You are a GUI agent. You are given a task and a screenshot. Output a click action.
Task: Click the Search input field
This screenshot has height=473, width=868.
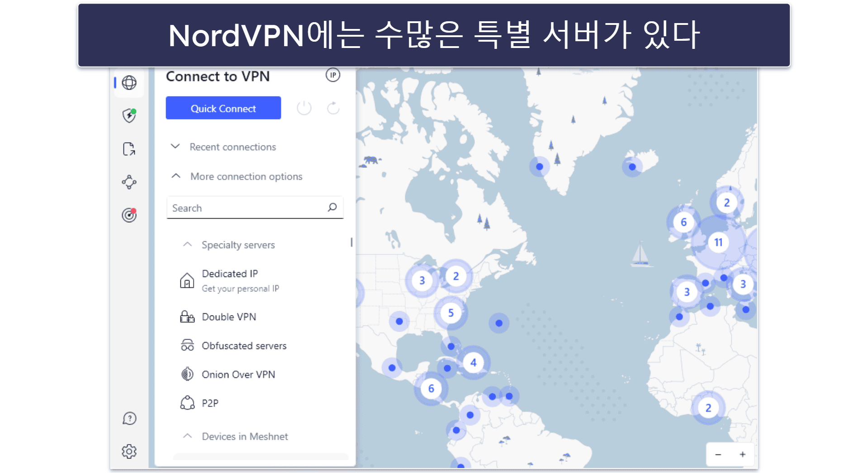[x=255, y=208]
